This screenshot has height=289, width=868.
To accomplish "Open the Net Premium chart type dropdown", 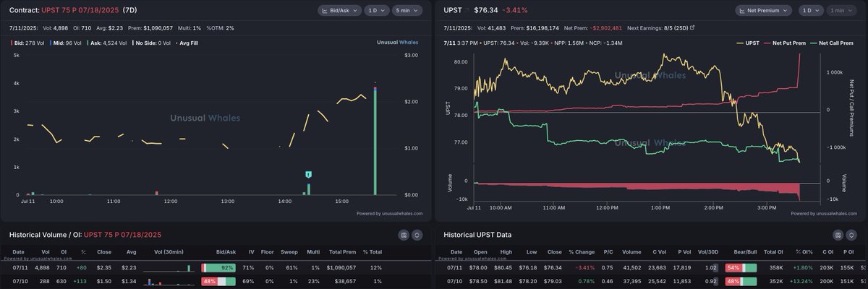I will [x=765, y=10].
